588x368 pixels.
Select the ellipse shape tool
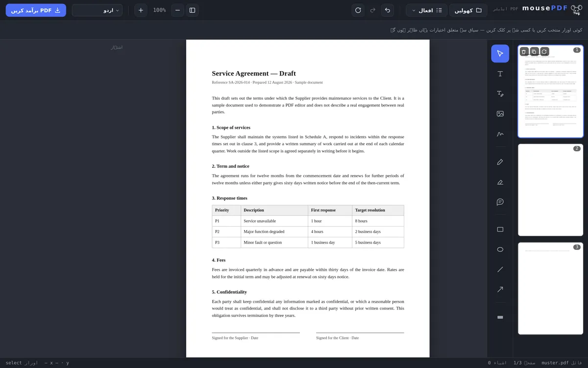(x=500, y=250)
